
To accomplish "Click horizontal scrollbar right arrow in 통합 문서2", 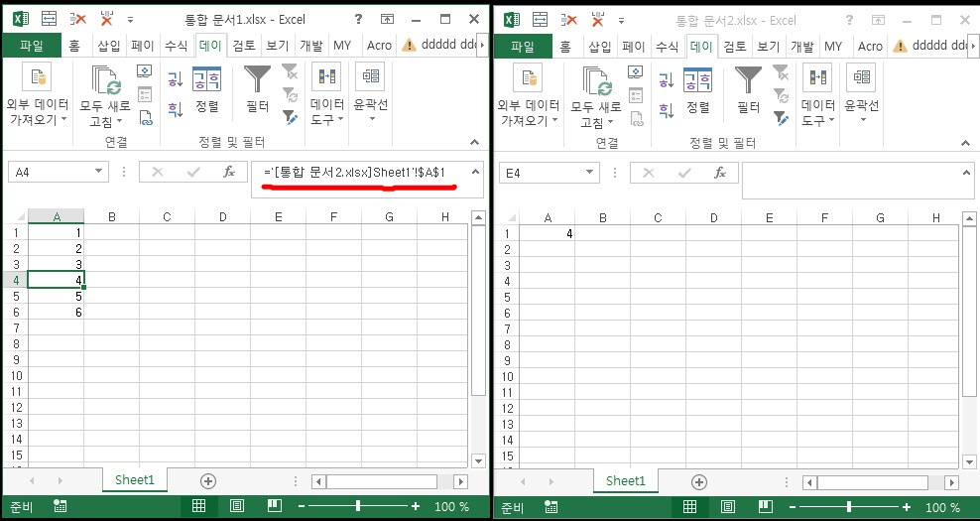I will [x=951, y=482].
